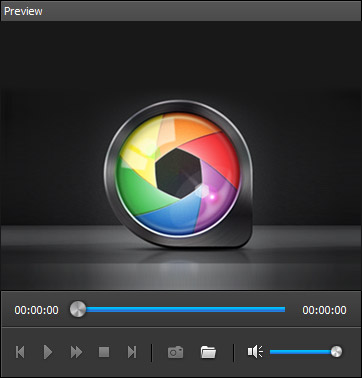Start playback with the Play button
This screenshot has width=362, height=378.
pos(48,352)
